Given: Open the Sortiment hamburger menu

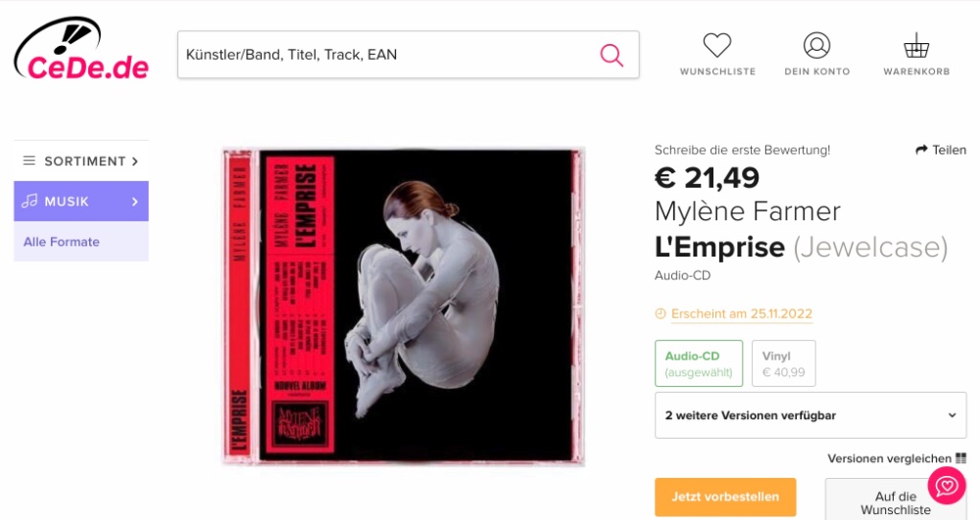Looking at the screenshot, I should pos(28,161).
